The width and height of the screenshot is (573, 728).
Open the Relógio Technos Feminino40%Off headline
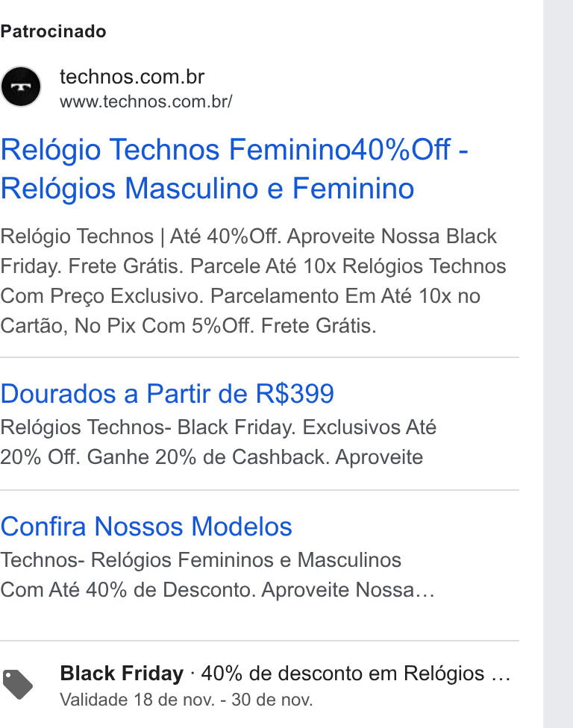[x=234, y=150]
